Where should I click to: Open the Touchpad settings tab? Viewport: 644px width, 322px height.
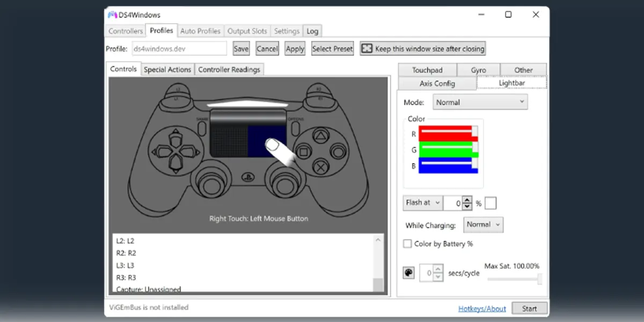pos(427,70)
